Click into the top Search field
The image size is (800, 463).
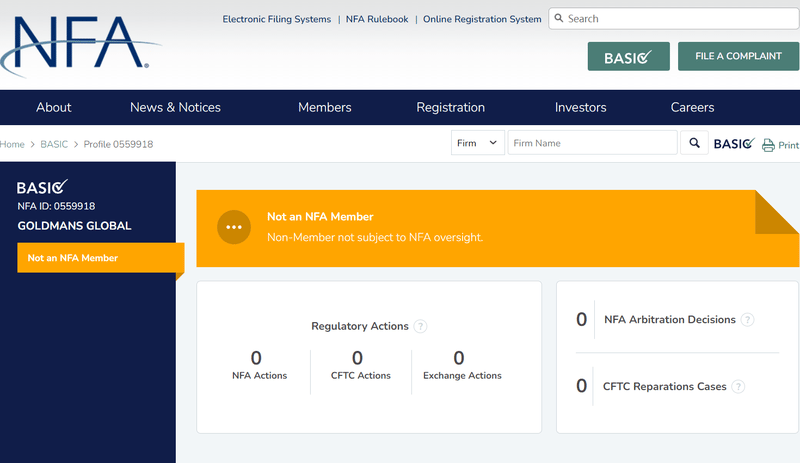[x=673, y=18]
